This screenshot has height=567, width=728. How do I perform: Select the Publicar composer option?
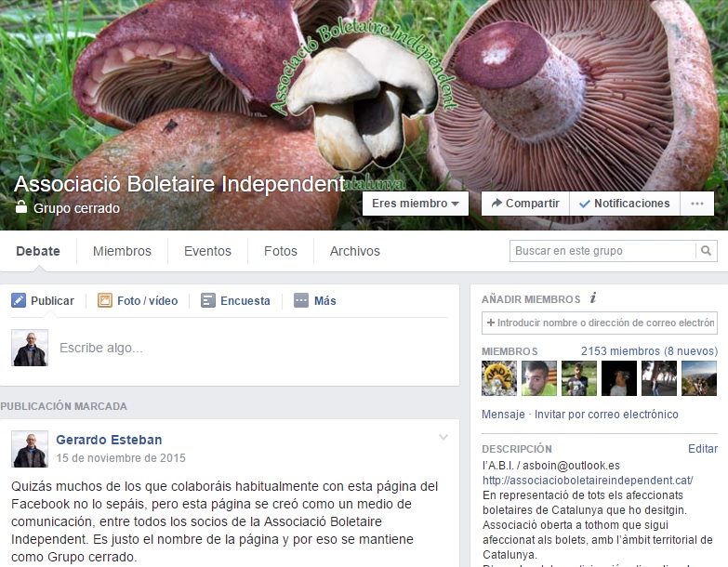point(43,300)
